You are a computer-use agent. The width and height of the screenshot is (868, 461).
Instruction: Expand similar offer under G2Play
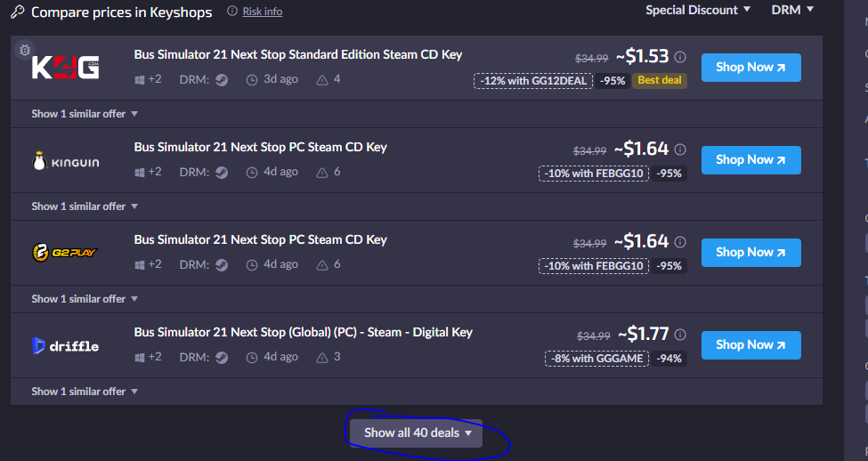coord(85,299)
